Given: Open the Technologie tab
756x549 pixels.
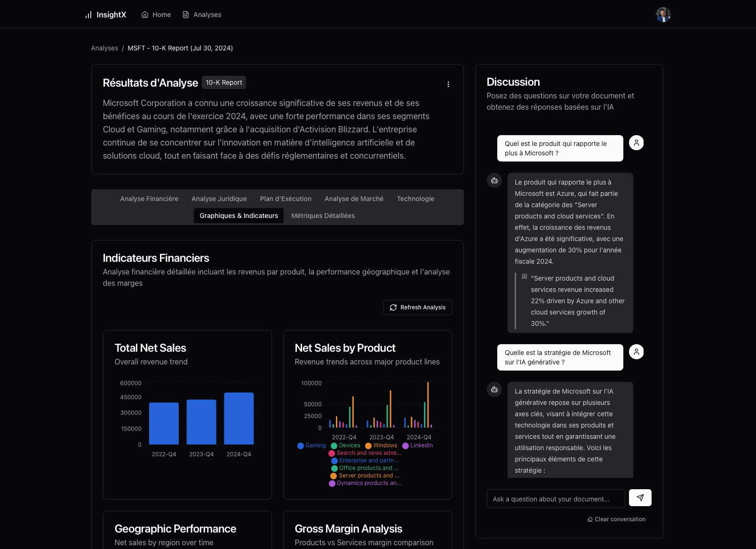Looking at the screenshot, I should 415,199.
